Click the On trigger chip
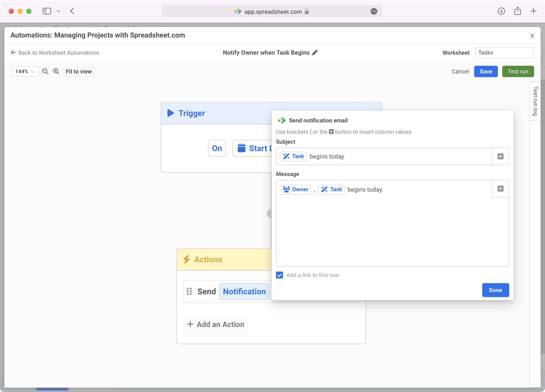 point(217,148)
